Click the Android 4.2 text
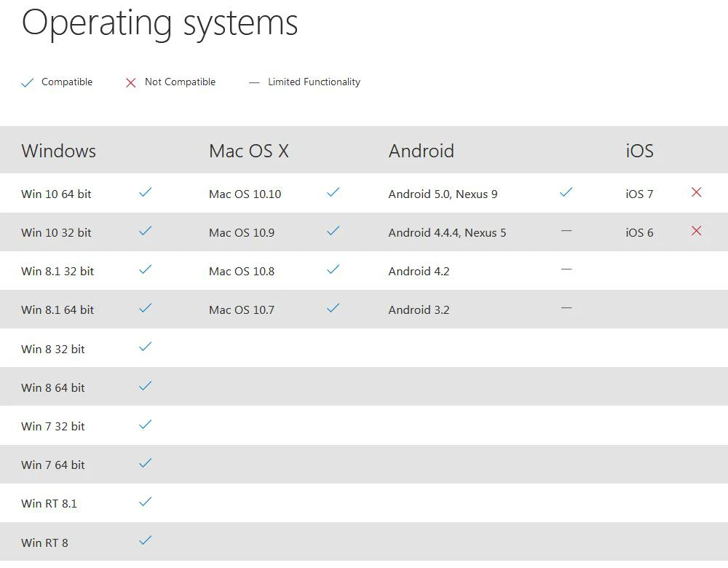Viewport: 728px width, 568px height. 419,271
